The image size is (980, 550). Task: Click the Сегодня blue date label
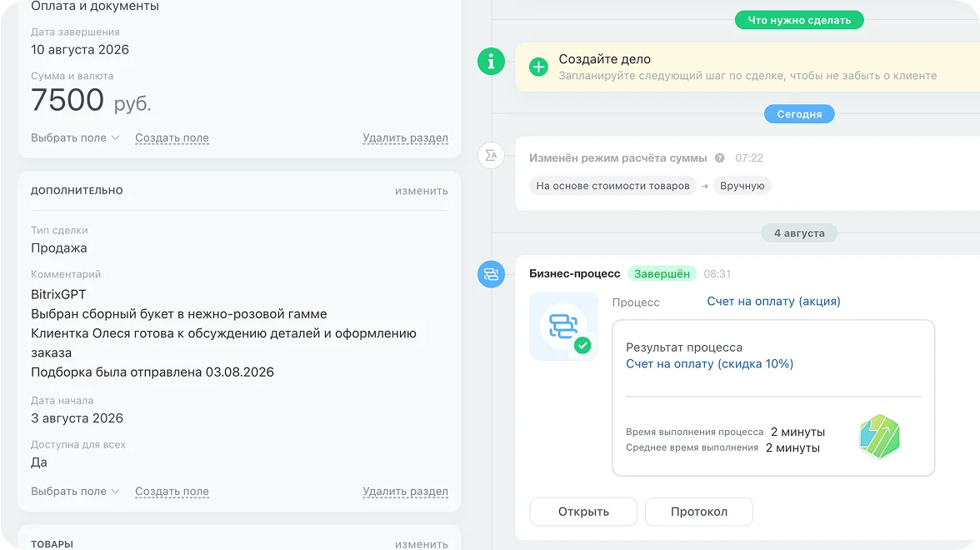click(799, 113)
